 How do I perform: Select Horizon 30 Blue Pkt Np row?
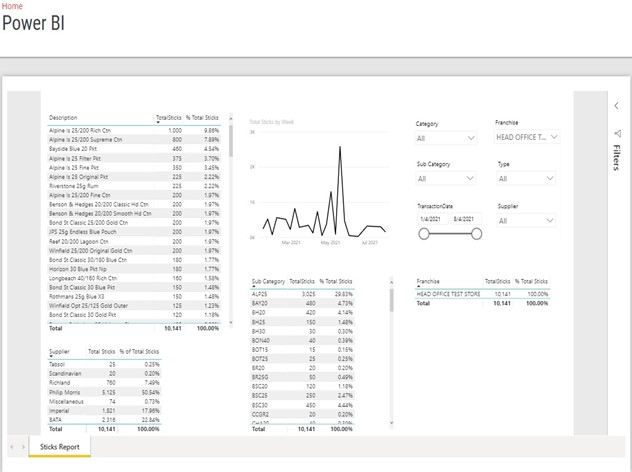pyautogui.click(x=134, y=269)
